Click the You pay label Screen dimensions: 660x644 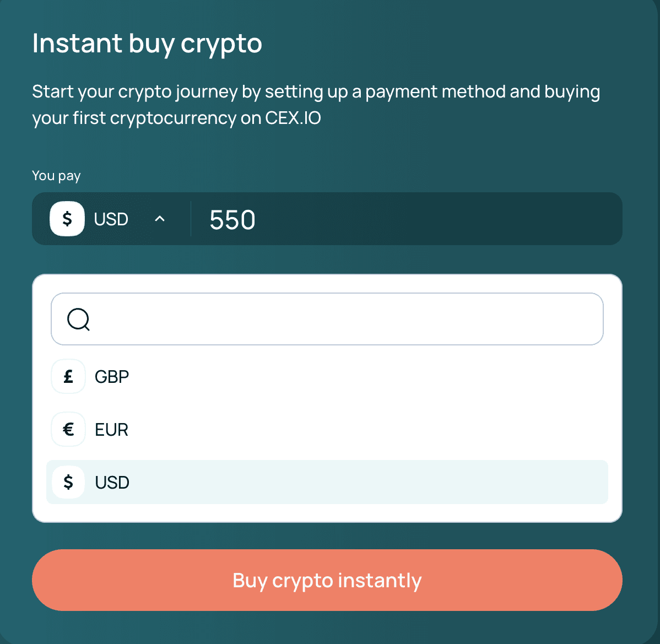click(x=56, y=176)
